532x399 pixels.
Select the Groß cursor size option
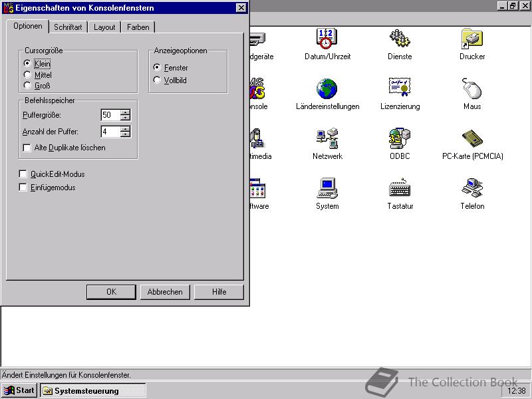tap(27, 85)
